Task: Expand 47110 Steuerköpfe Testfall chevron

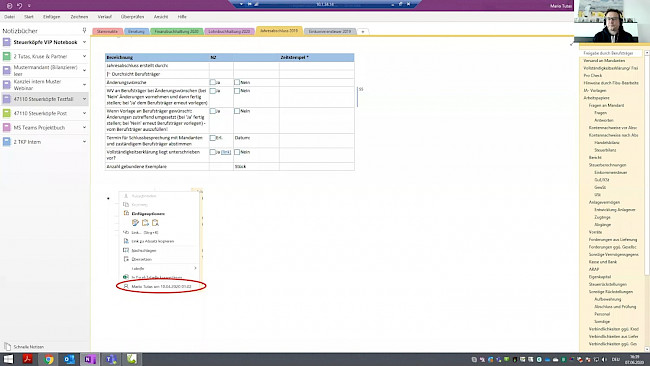Action: [x=84, y=99]
